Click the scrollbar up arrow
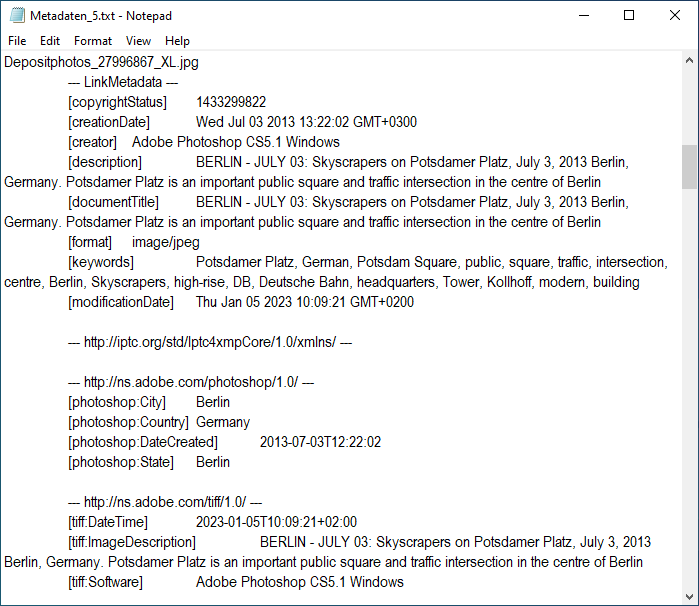 pyautogui.click(x=689, y=60)
